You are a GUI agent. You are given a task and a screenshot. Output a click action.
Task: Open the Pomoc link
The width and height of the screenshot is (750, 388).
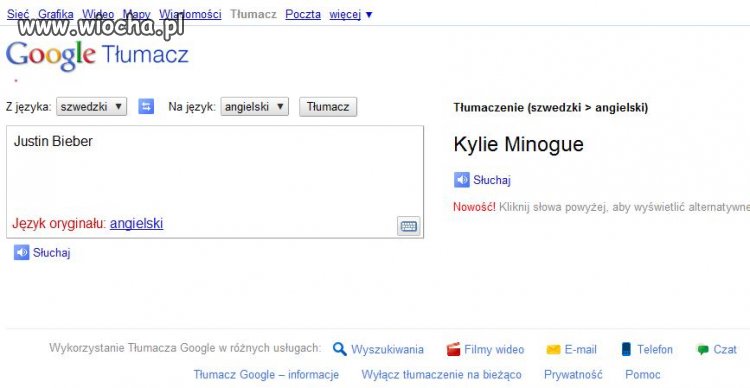click(x=643, y=375)
